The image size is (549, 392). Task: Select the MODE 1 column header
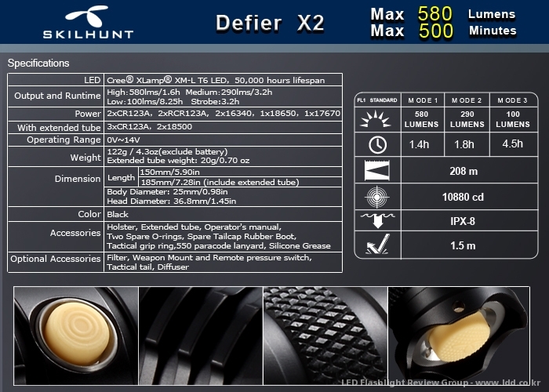(x=423, y=100)
